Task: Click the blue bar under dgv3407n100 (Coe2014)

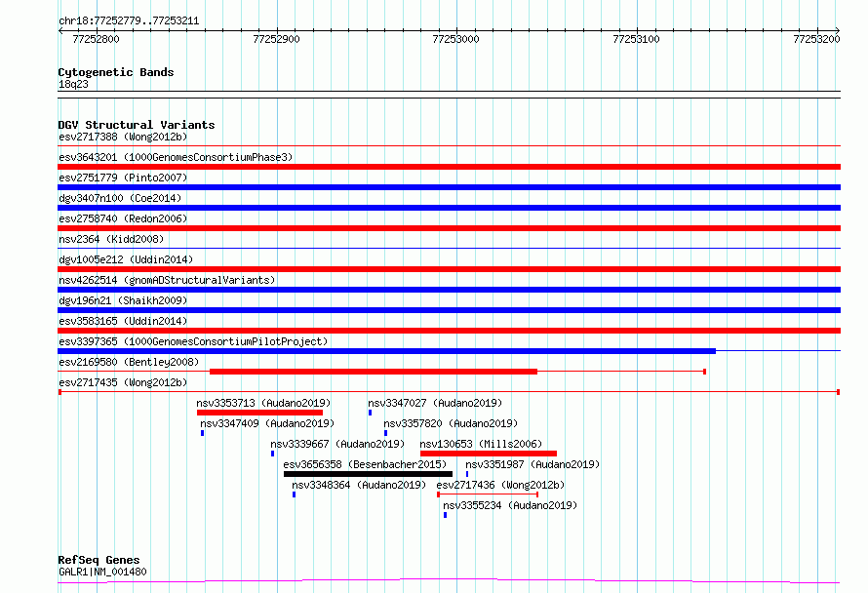Action: point(449,208)
